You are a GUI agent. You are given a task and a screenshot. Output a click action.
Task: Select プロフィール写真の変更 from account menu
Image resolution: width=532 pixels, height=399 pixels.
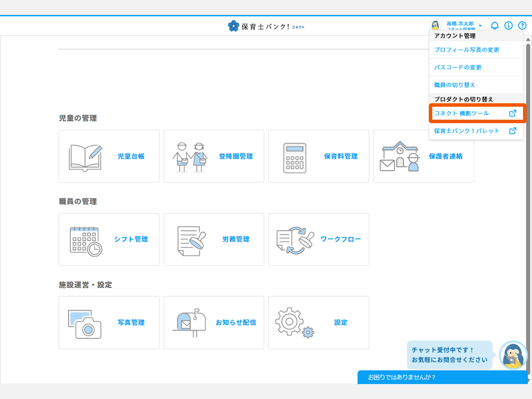click(467, 50)
